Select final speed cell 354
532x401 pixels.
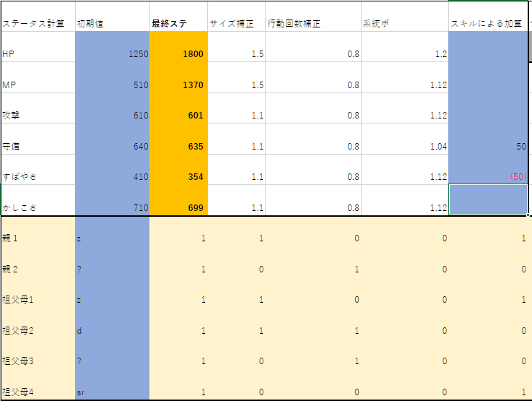click(x=178, y=170)
